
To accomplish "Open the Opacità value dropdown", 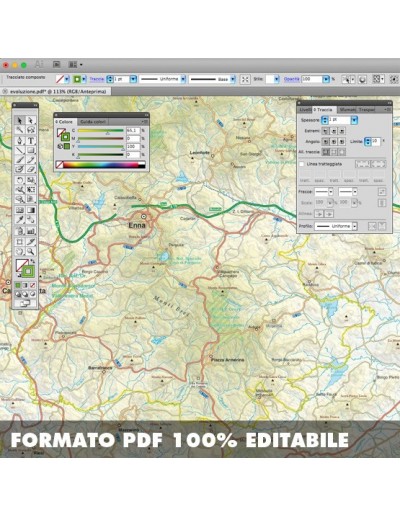I will coord(326,79).
